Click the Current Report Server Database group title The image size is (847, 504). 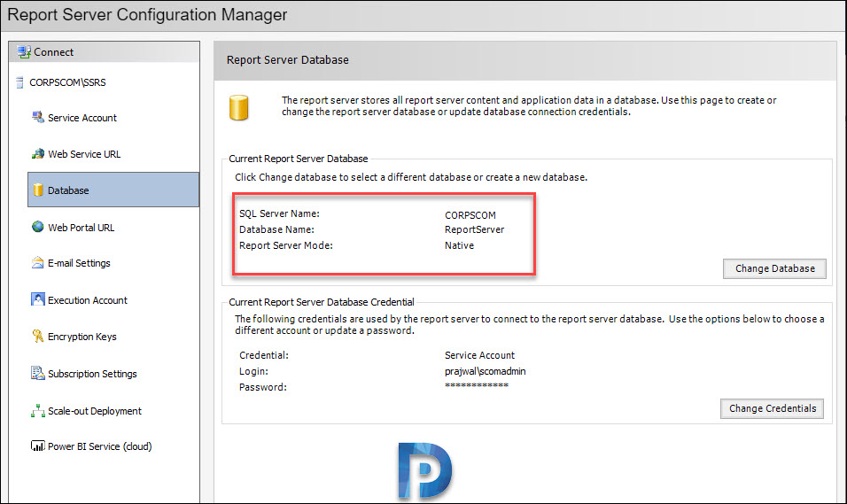pos(299,159)
